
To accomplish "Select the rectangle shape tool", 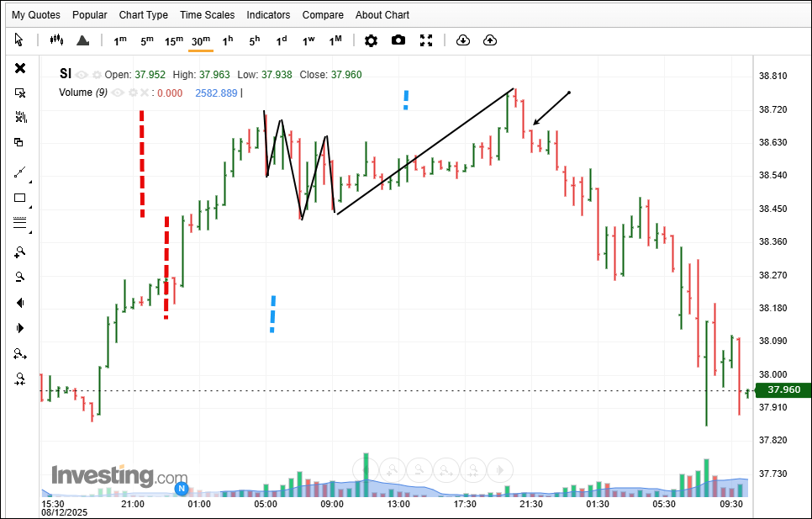I will [x=19, y=198].
